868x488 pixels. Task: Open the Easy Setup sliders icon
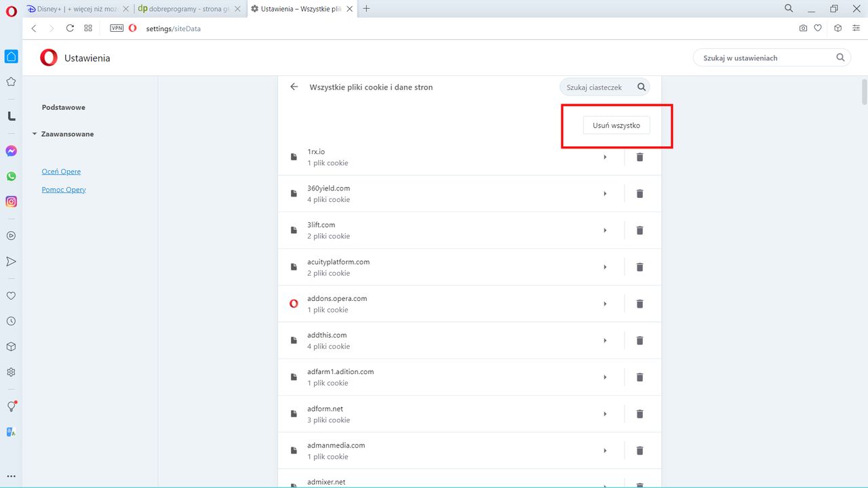856,28
